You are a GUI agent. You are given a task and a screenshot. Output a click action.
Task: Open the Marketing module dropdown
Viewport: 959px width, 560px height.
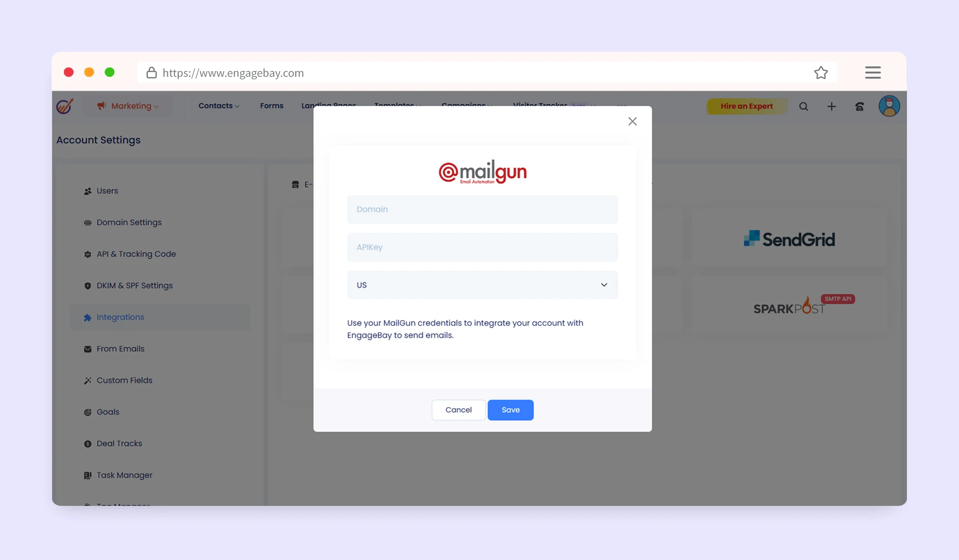point(128,106)
